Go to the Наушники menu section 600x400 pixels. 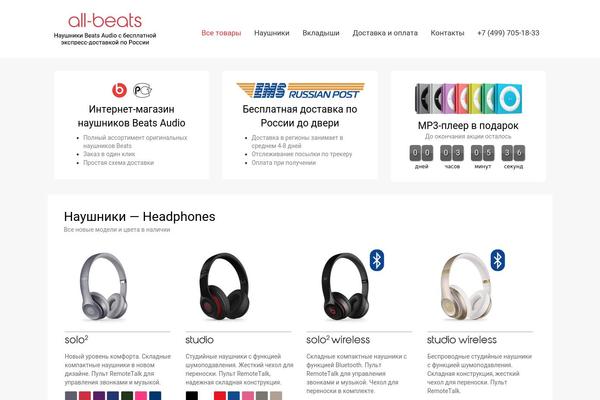pyautogui.click(x=272, y=33)
